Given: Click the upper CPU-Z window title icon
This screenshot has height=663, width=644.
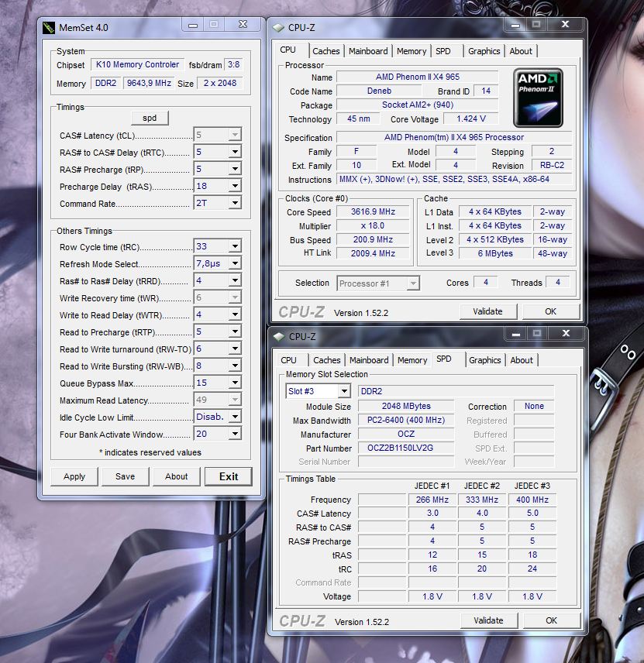Looking at the screenshot, I should (278, 27).
